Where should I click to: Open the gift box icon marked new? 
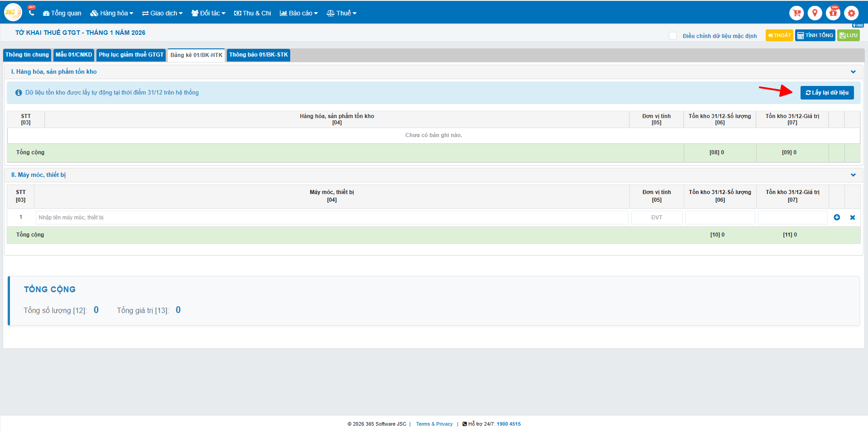click(833, 13)
